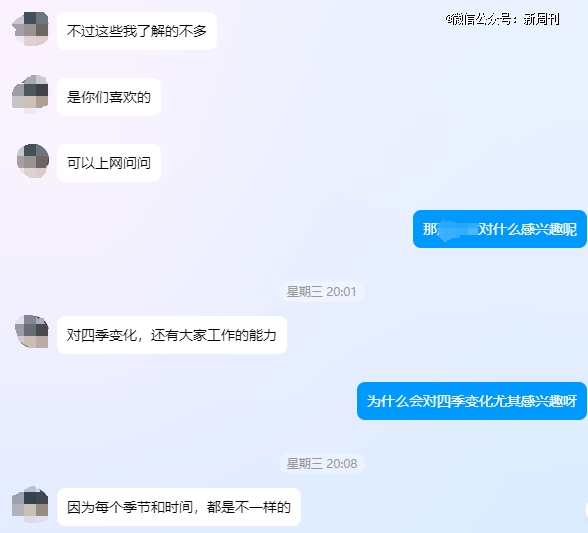Image resolution: width=588 pixels, height=533 pixels.
Task: Click avatar next to '对四季变化' message
Action: (32, 332)
